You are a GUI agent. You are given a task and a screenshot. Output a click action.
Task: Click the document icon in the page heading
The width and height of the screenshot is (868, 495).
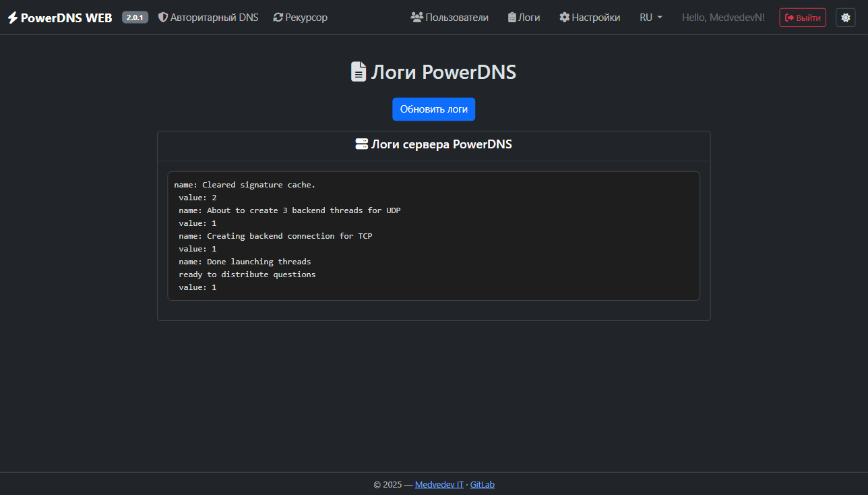(x=359, y=72)
